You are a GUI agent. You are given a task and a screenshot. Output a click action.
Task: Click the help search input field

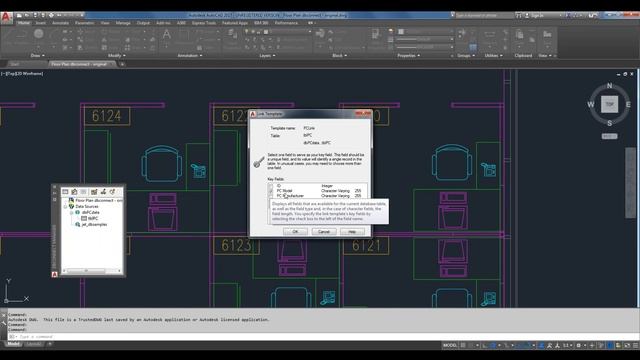tap(484, 15)
